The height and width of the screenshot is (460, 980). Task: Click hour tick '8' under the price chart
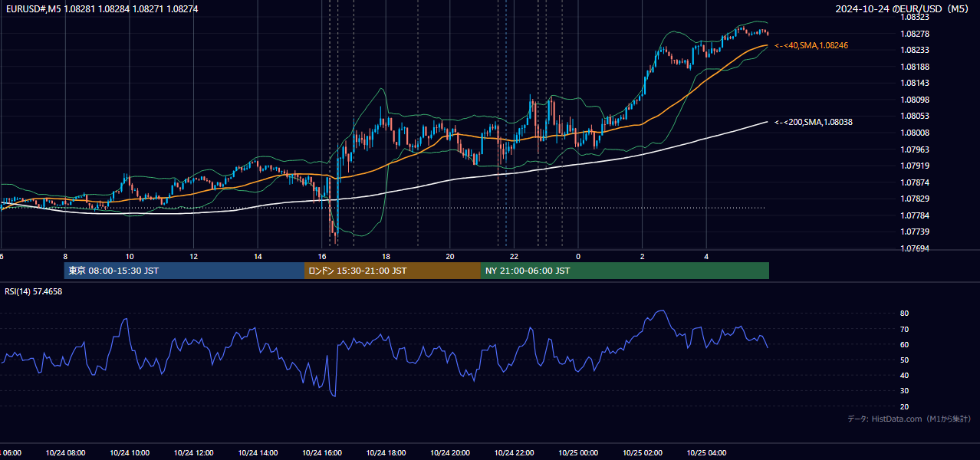click(x=65, y=256)
